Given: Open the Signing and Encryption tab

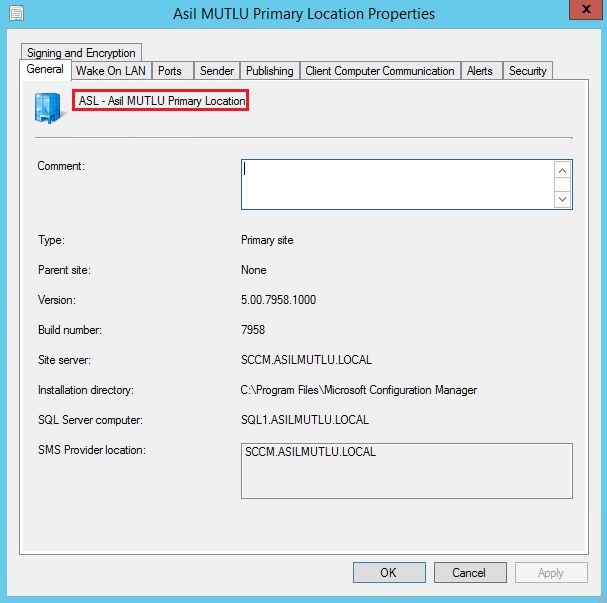Looking at the screenshot, I should [x=81, y=53].
